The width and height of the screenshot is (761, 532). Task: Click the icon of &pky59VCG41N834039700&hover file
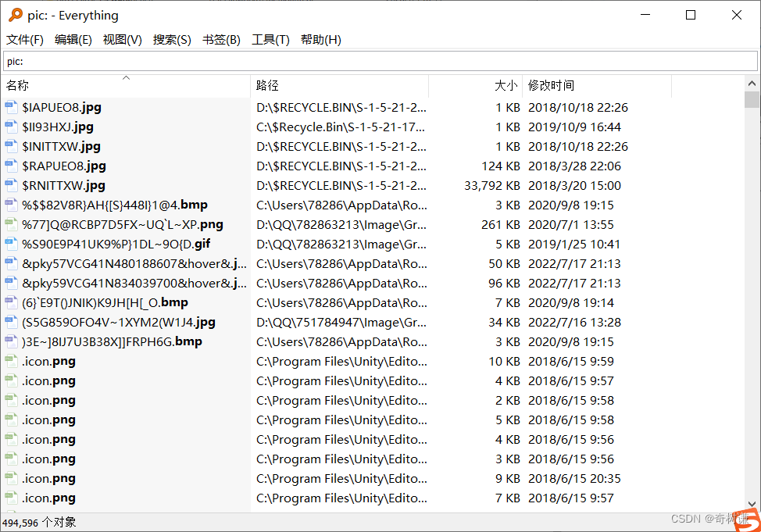11,283
